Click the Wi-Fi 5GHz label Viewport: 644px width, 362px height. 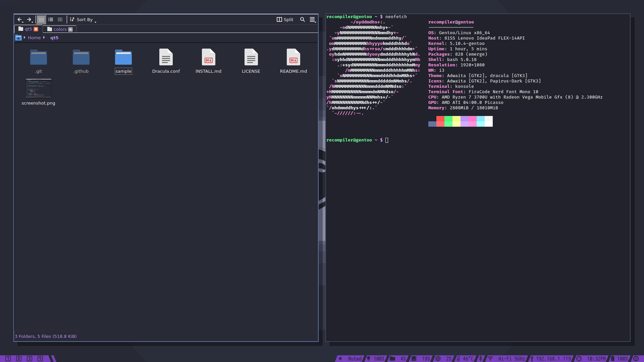coord(512,359)
